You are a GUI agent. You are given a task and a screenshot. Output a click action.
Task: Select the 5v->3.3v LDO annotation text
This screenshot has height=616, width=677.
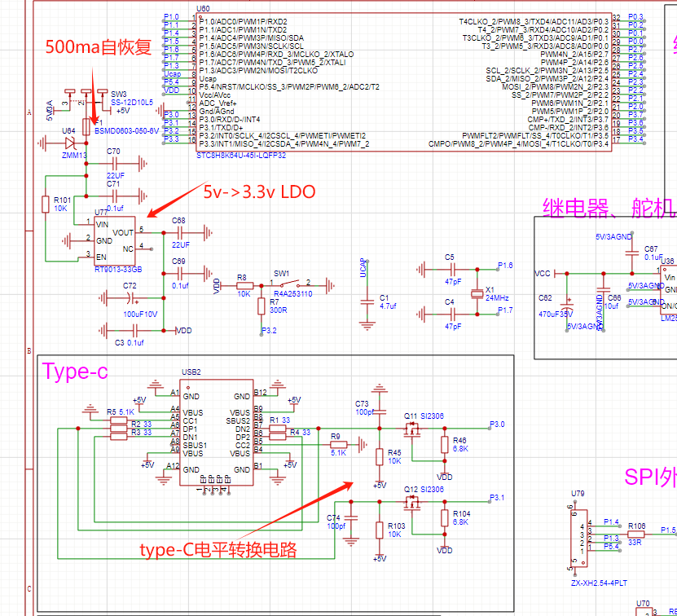click(260, 192)
